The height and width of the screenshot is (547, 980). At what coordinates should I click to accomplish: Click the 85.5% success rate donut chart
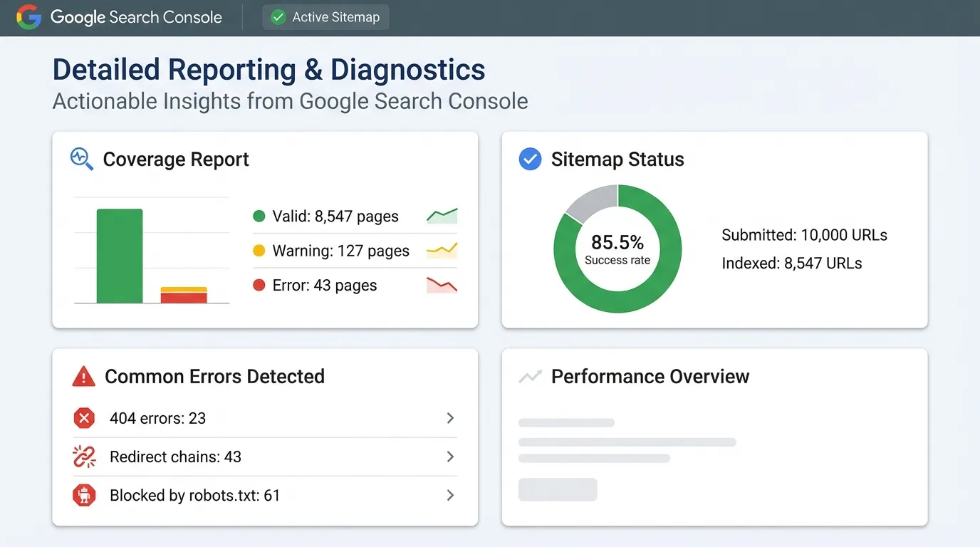pos(617,249)
